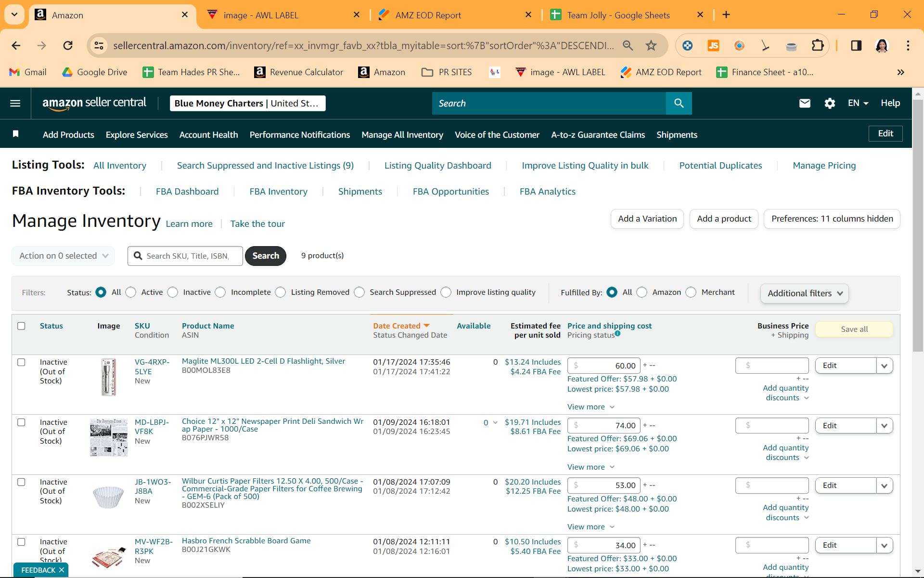
Task: Open Preferences: 11 columns hidden
Action: click(x=832, y=219)
